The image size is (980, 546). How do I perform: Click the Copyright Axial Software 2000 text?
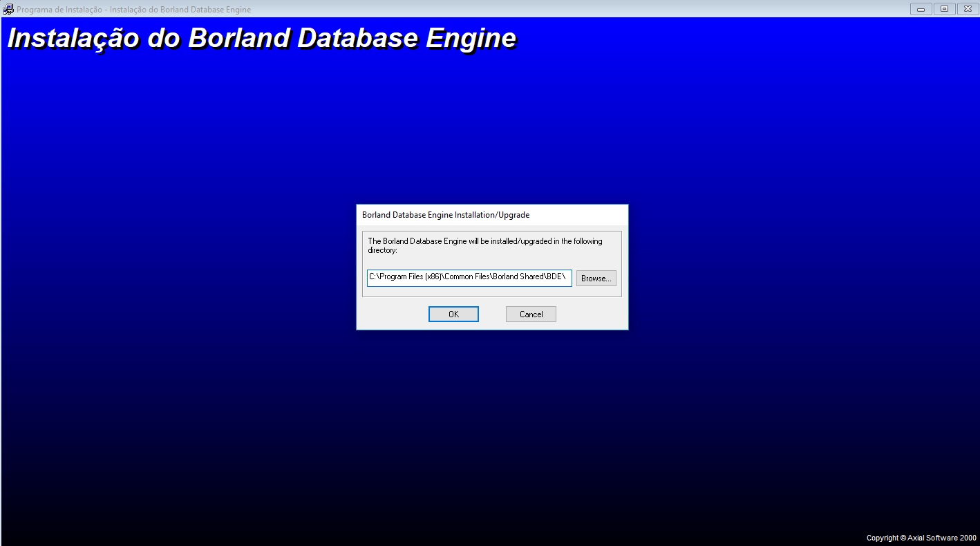pos(921,538)
